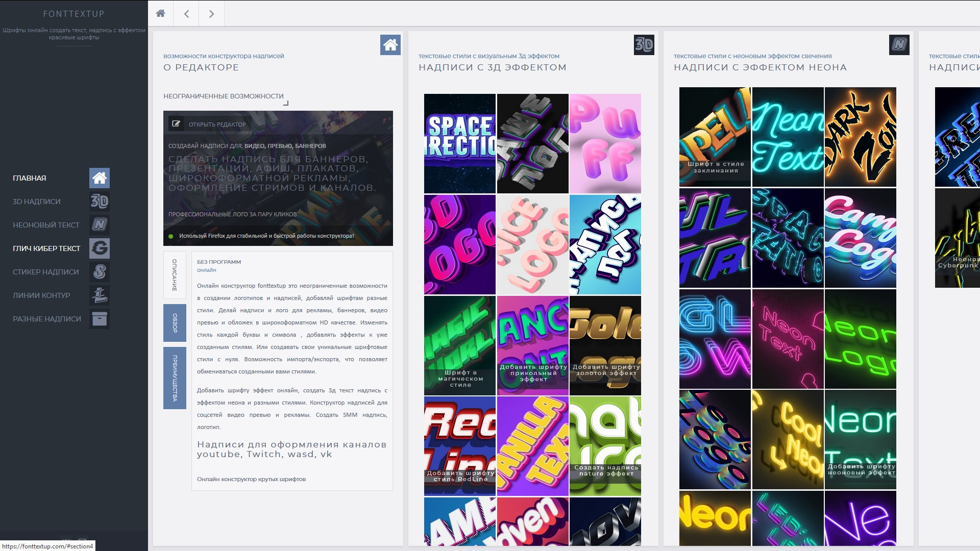
Task: Click the 3D badge atop the 3Д эффектом panel
Action: 644,45
